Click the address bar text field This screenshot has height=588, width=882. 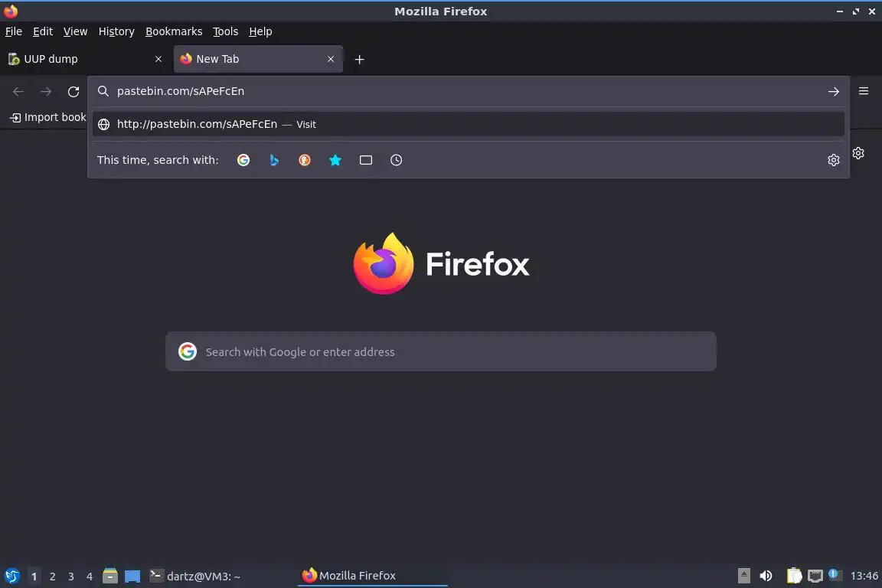tap(467, 91)
